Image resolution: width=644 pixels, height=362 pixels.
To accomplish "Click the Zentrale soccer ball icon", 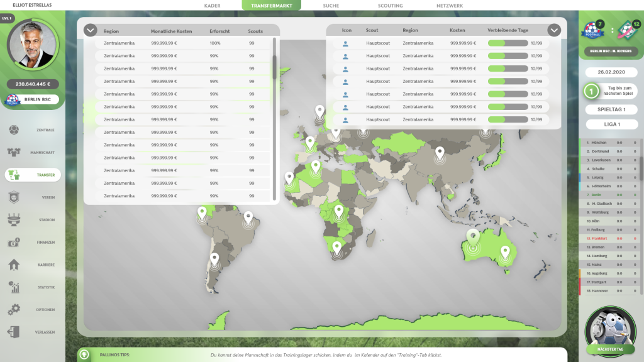I will (13, 130).
